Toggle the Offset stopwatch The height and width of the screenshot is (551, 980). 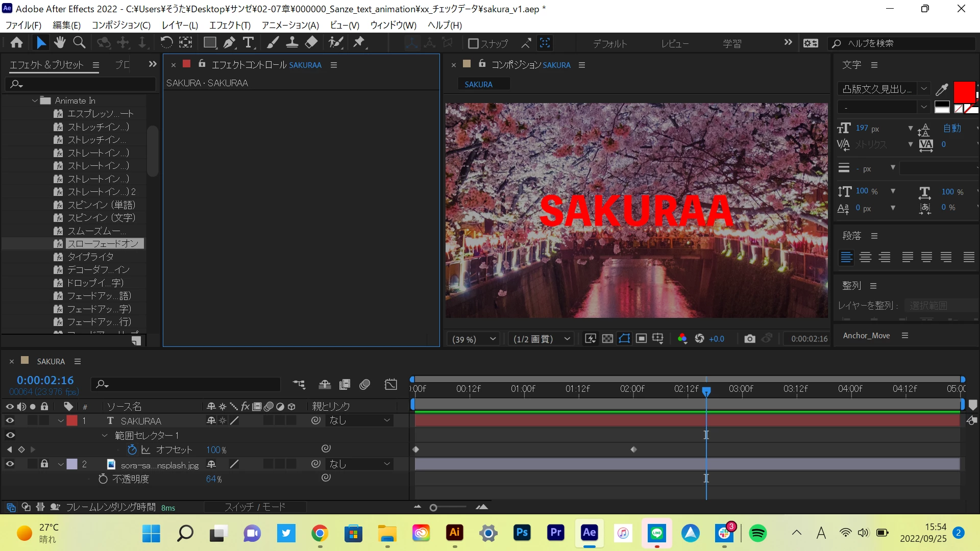pyautogui.click(x=132, y=450)
